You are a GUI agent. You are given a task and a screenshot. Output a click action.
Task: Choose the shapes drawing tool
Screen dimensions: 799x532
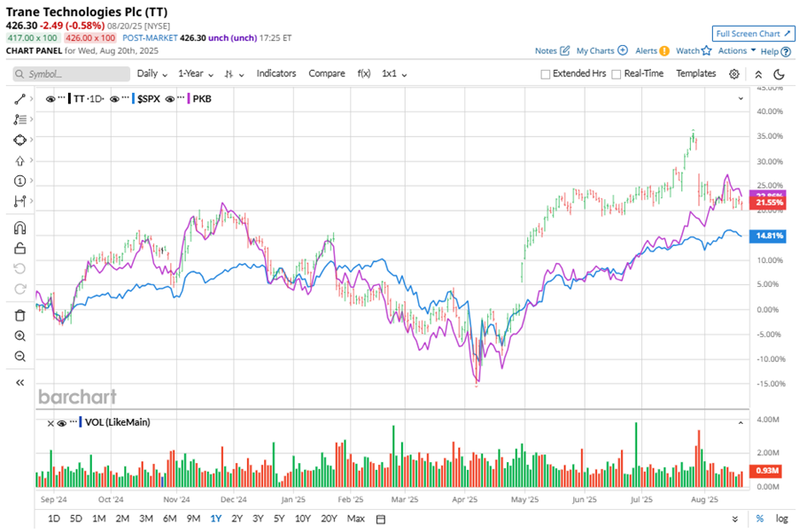pyautogui.click(x=19, y=140)
